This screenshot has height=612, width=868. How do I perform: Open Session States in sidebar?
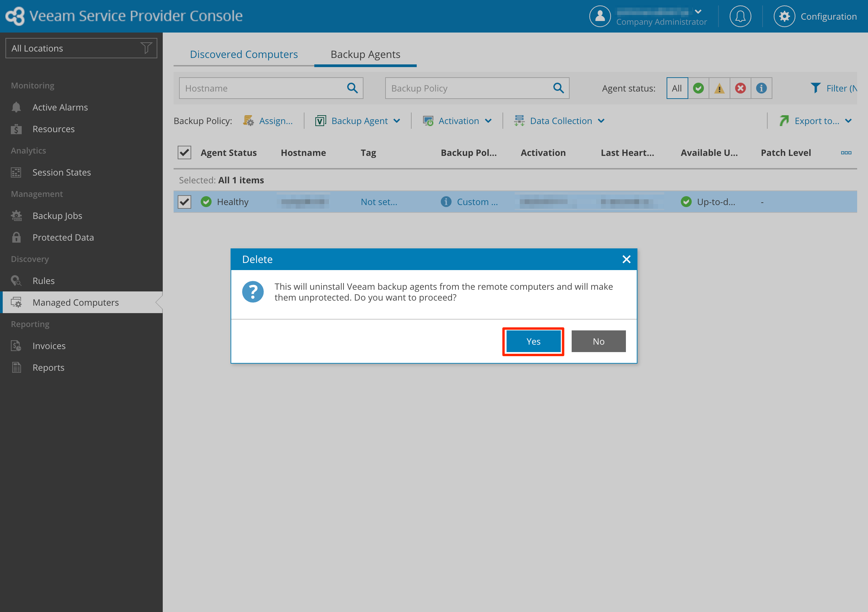[81, 172]
